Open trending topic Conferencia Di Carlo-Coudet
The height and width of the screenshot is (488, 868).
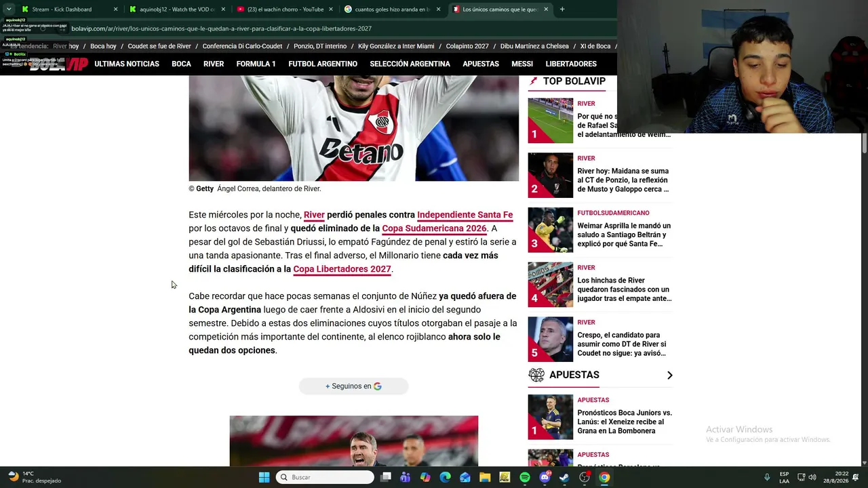coord(242,46)
